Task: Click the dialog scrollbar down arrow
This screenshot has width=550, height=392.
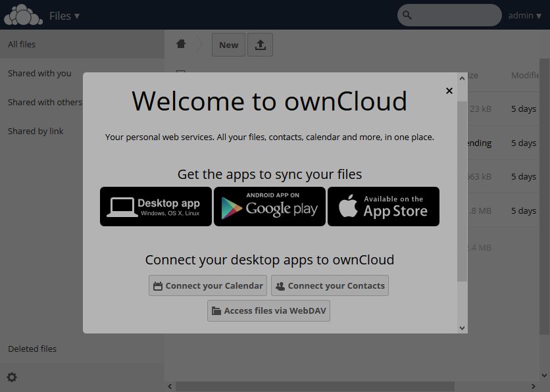Action: (462, 328)
